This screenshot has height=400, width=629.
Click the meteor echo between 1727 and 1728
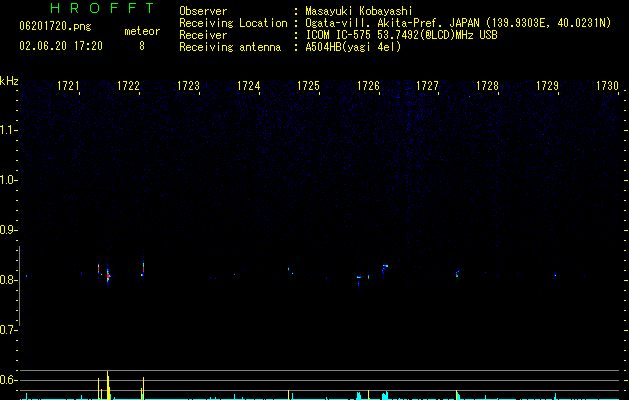tap(457, 274)
